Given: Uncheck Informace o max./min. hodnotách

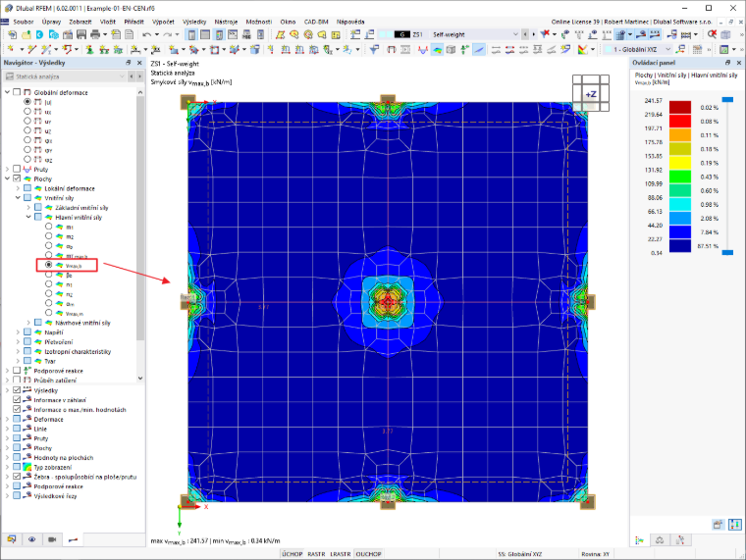Looking at the screenshot, I should click(17, 409).
